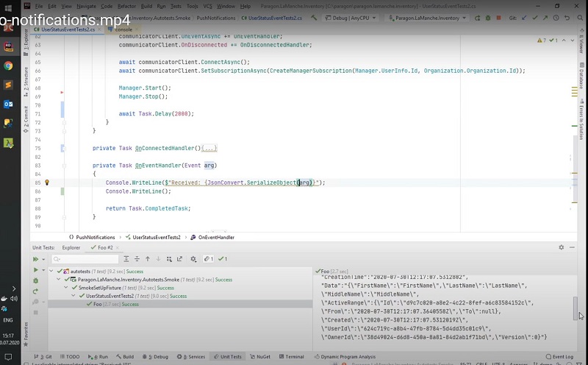The width and height of the screenshot is (588, 365).
Task: Run all unit tests with the double-arrow icon
Action: pyautogui.click(x=35, y=259)
